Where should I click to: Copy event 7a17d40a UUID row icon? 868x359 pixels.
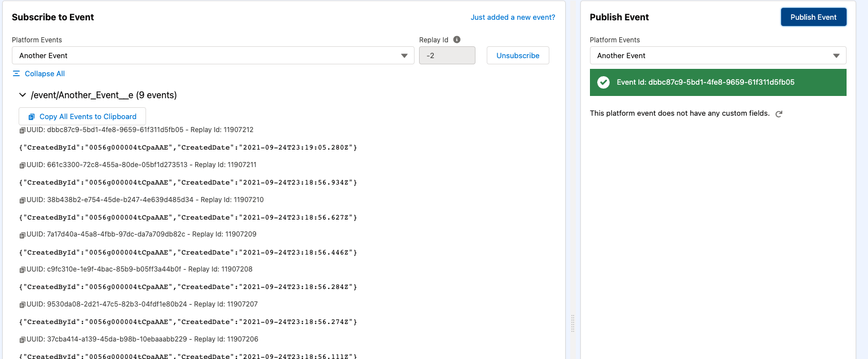tap(23, 235)
